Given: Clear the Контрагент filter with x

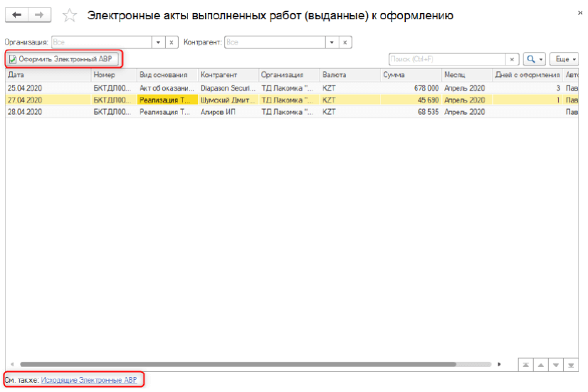Looking at the screenshot, I should click(345, 43).
